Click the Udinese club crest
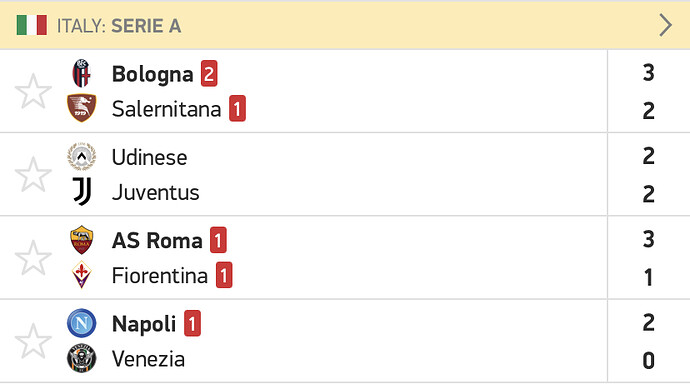The height and width of the screenshot is (384, 690). click(x=81, y=157)
